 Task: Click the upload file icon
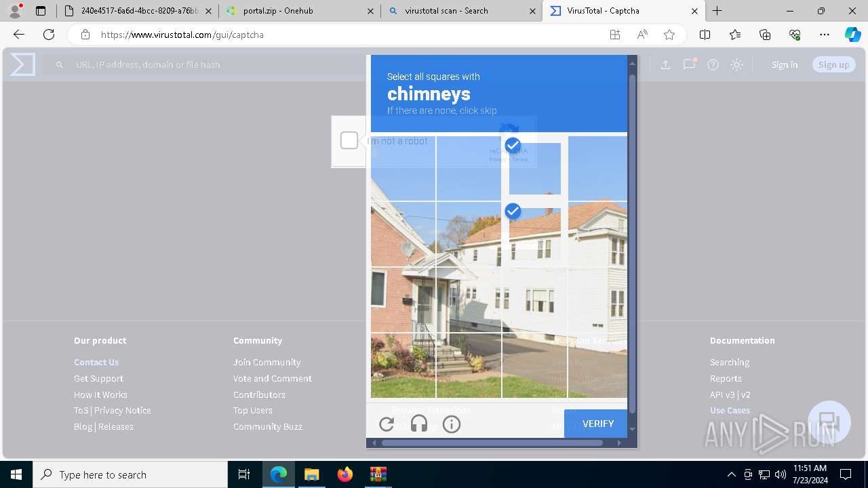665,64
